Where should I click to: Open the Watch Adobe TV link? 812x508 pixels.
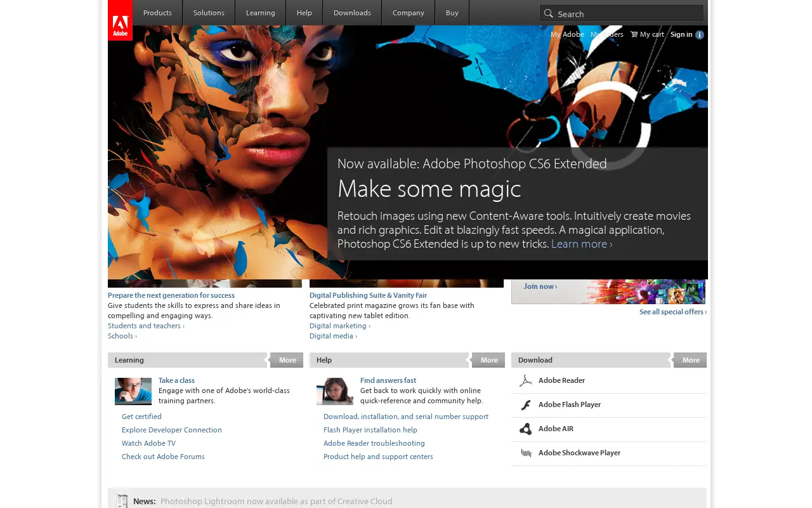tap(148, 443)
